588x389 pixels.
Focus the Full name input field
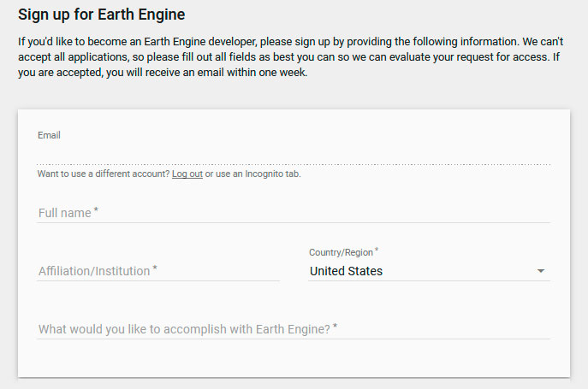[x=294, y=213]
